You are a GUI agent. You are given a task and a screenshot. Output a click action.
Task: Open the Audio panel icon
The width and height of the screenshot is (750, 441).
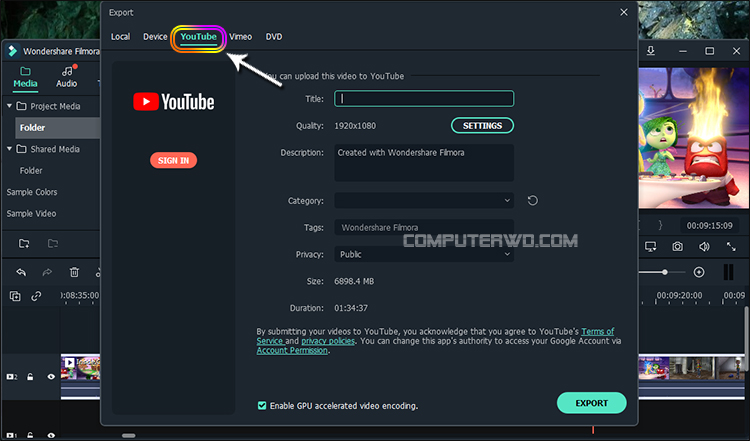pos(67,71)
